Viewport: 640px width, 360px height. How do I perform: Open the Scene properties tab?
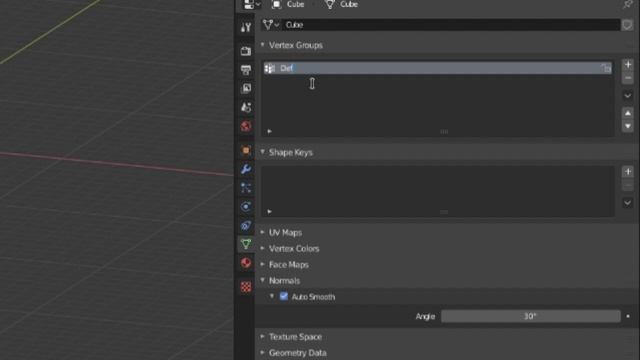tap(246, 107)
